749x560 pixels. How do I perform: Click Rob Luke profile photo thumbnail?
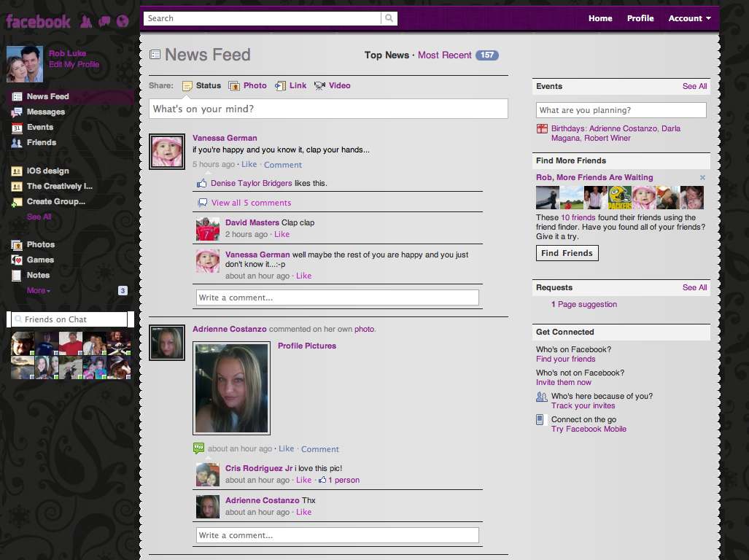click(25, 64)
